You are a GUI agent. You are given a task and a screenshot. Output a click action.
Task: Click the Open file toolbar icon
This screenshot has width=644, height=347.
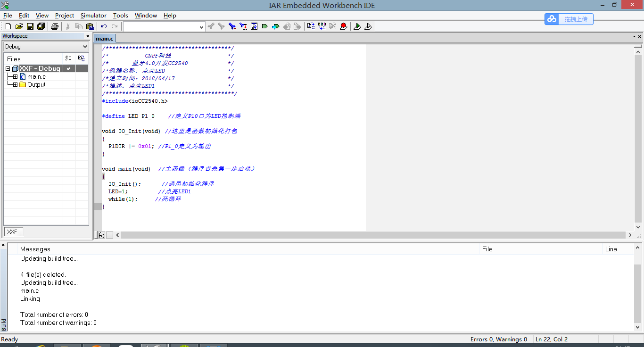(x=19, y=26)
